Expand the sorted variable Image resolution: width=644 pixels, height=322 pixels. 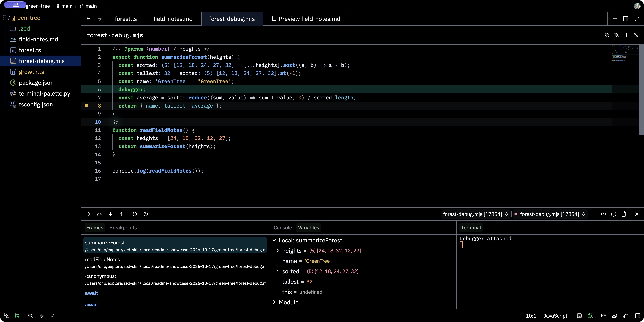[277, 271]
